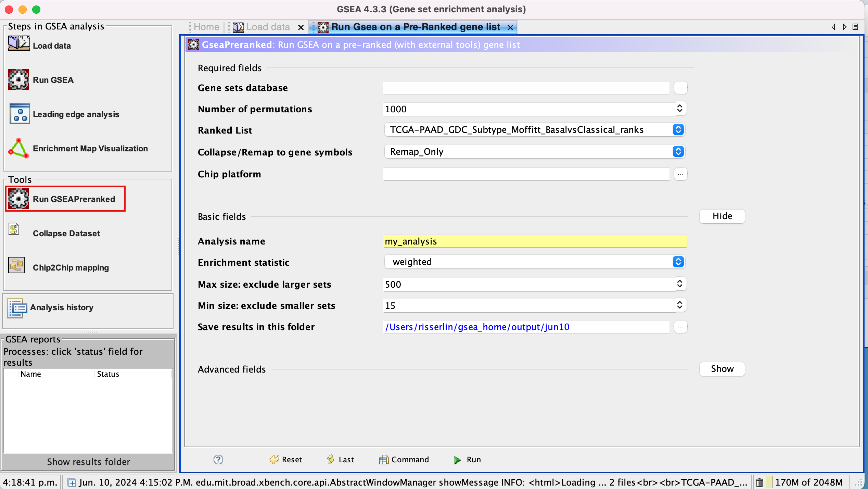Image resolution: width=868 pixels, height=489 pixels.
Task: Launch Enrichment Map Visualization icon
Action: tap(18, 148)
